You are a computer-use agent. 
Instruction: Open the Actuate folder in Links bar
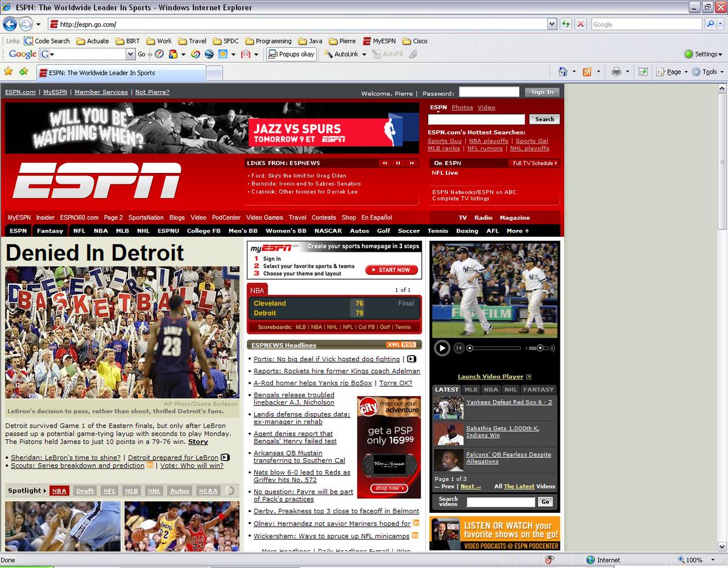click(x=93, y=41)
